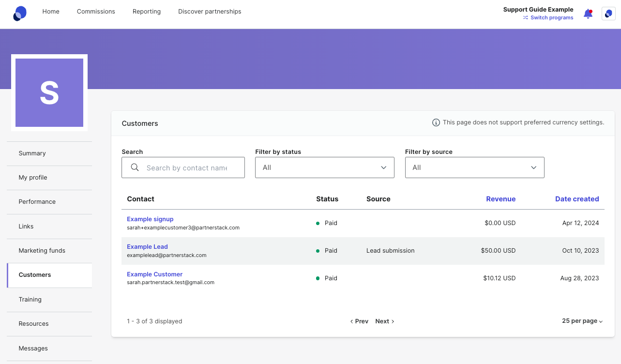Select Resources in the sidebar
Screen dimensions: 621x364
point(49,324)
